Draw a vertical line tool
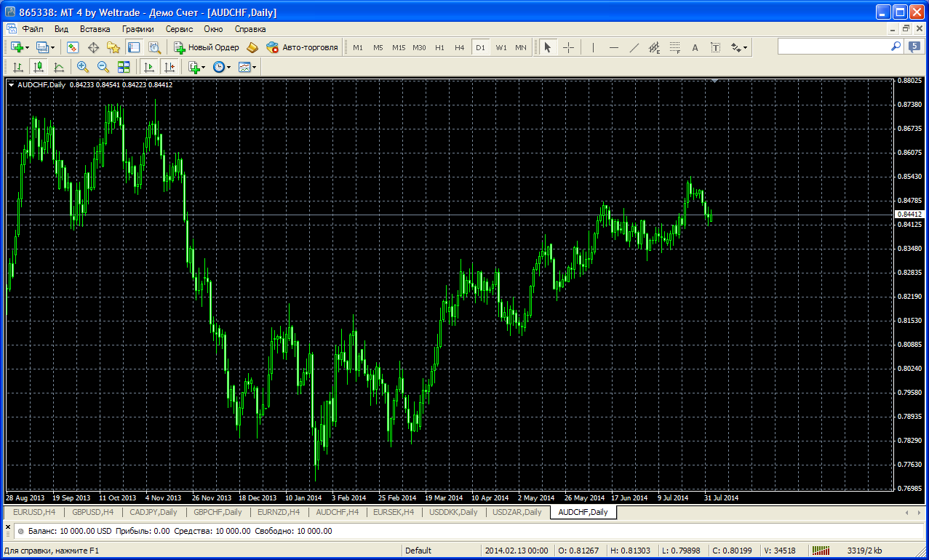 point(594,47)
